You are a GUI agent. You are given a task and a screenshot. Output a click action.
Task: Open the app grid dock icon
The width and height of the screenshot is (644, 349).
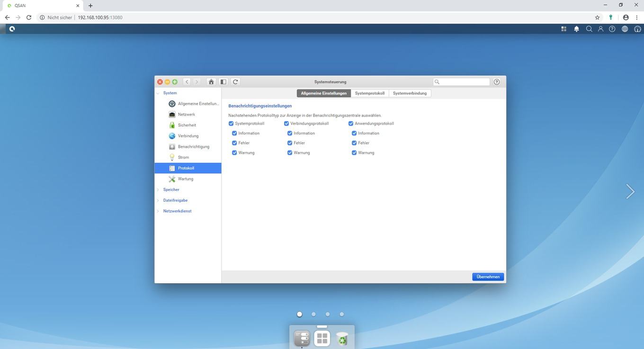(x=322, y=338)
